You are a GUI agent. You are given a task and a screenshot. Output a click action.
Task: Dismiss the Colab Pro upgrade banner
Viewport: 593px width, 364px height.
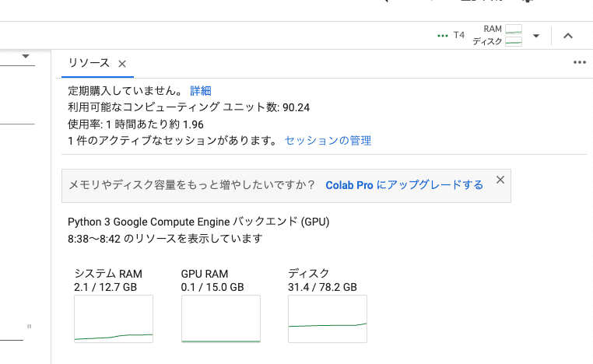[x=500, y=180]
